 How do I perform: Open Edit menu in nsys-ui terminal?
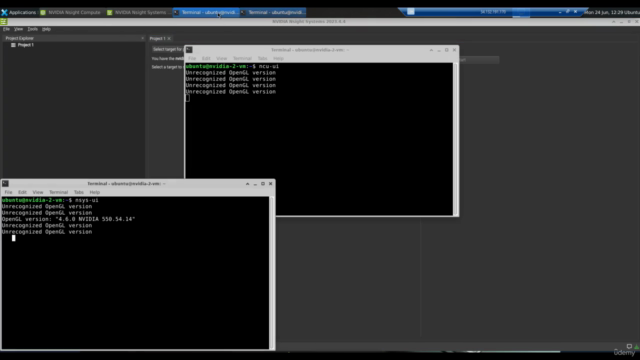point(22,192)
